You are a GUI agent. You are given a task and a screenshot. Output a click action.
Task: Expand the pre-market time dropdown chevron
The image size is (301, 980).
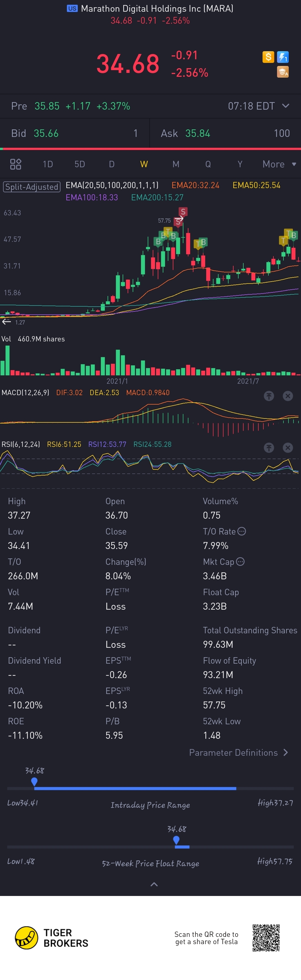286,106
